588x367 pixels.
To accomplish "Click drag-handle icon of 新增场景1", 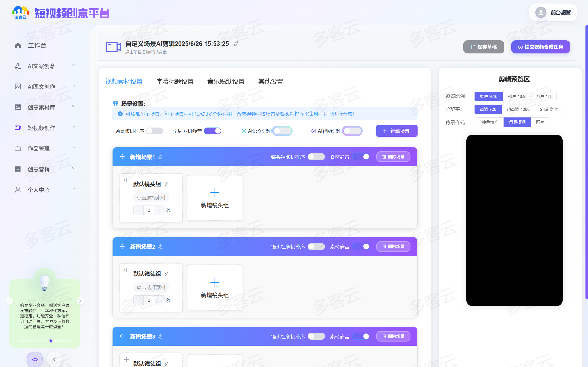I will (122, 157).
